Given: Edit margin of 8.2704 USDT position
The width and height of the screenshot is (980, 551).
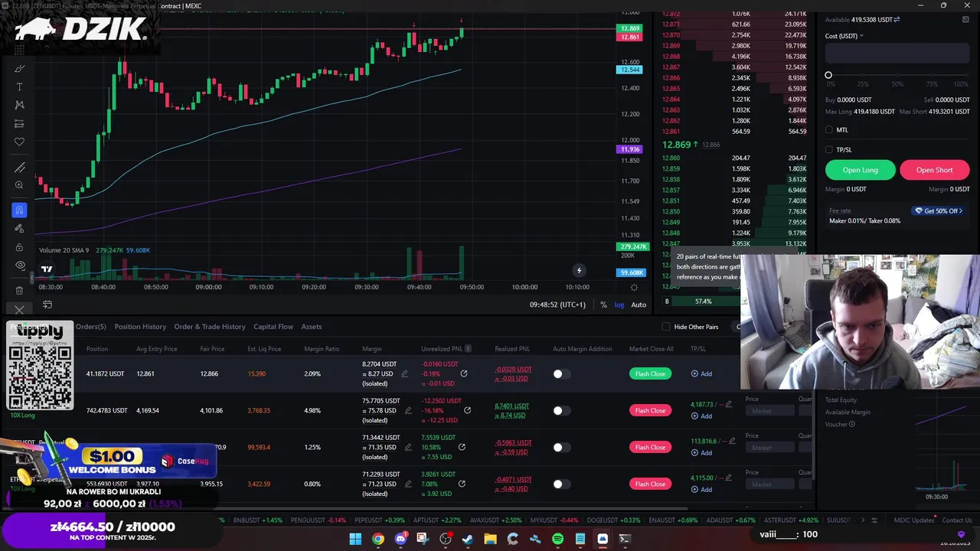Looking at the screenshot, I should (x=404, y=373).
